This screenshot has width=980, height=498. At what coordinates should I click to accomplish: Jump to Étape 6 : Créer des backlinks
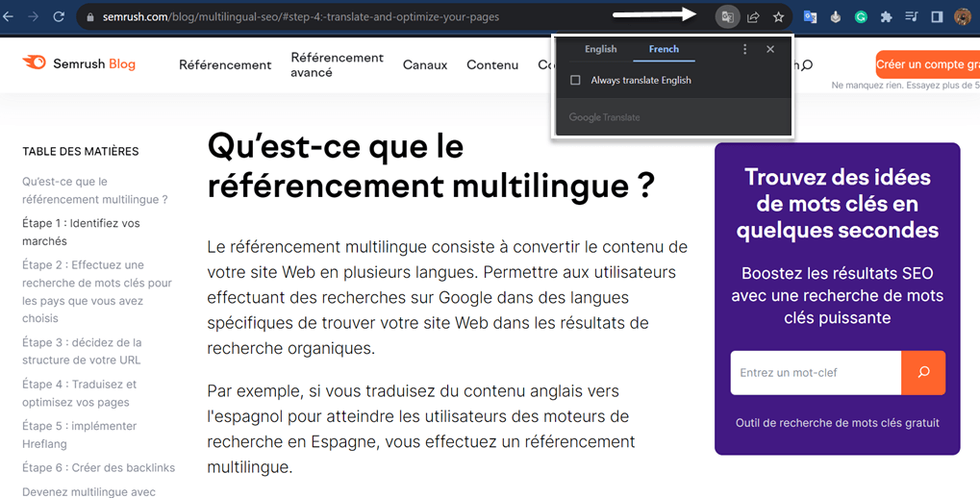(99, 467)
